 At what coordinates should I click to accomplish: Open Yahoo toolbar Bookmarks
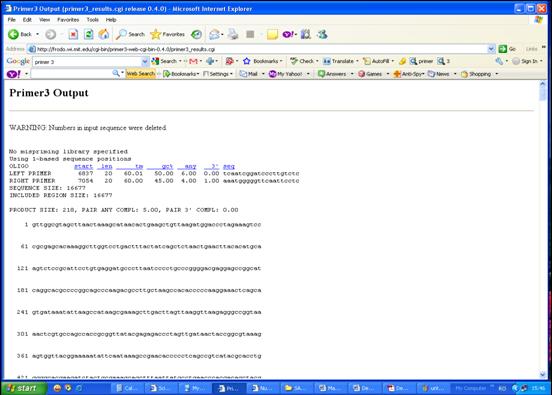(x=181, y=74)
